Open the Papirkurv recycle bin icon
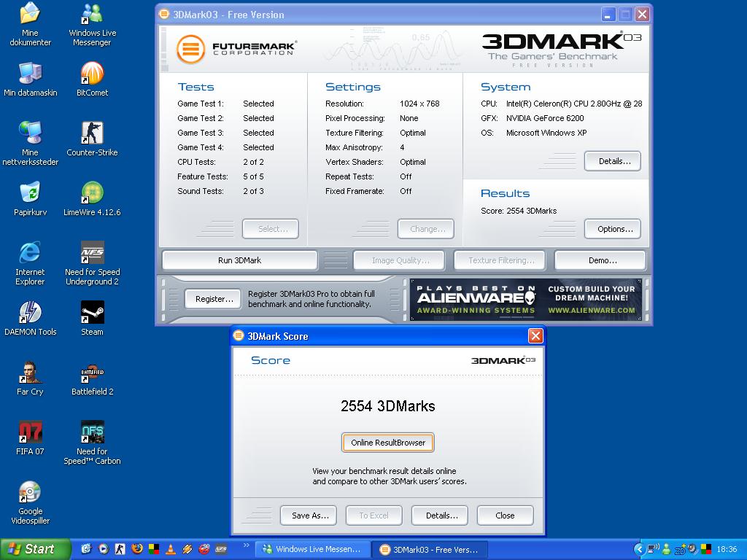This screenshot has height=560, width=747. point(30,198)
